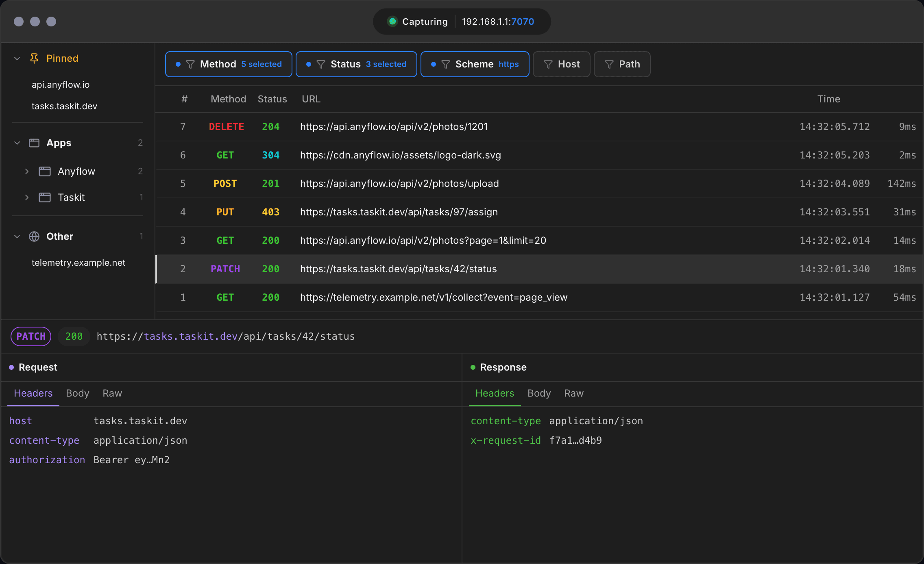
Task: Click the green Capturing status indicator
Action: tap(392, 22)
